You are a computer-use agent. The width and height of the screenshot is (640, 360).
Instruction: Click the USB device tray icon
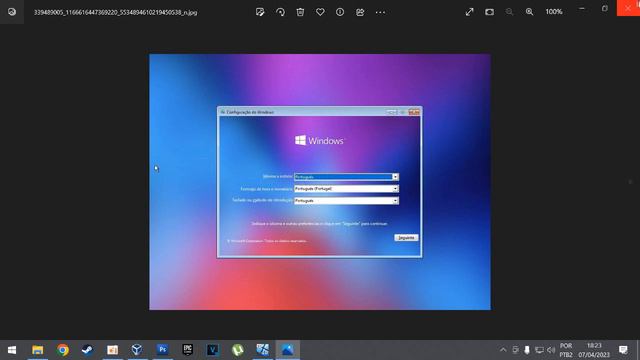pos(527,350)
